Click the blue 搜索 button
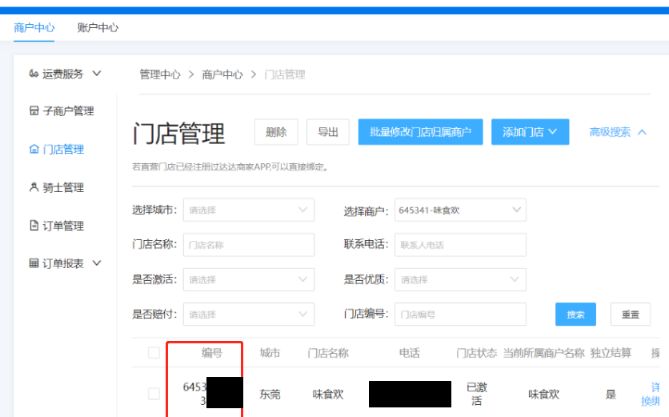The height and width of the screenshot is (417, 669). pos(576,314)
